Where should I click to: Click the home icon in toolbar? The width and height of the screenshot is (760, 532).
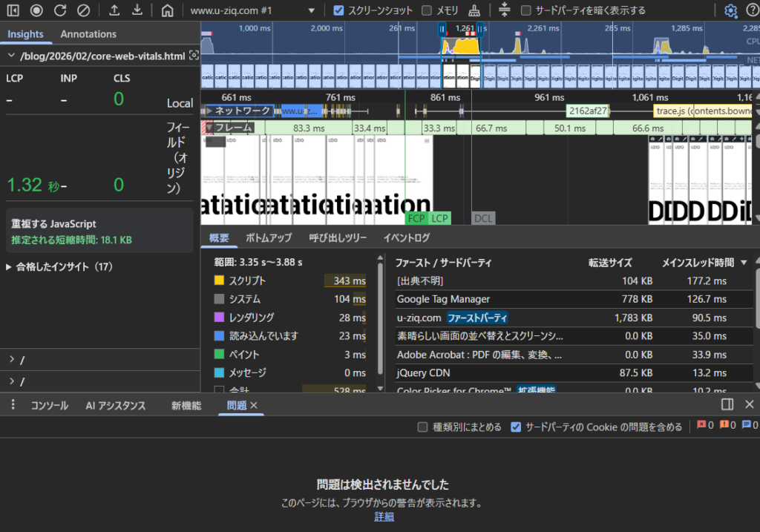click(x=168, y=10)
